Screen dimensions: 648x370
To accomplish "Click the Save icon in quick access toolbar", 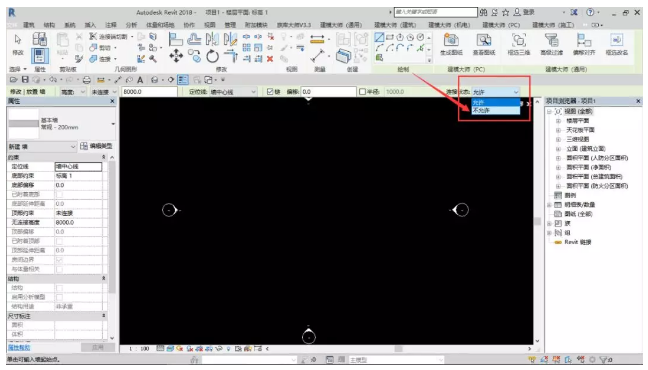I will 25,79.
